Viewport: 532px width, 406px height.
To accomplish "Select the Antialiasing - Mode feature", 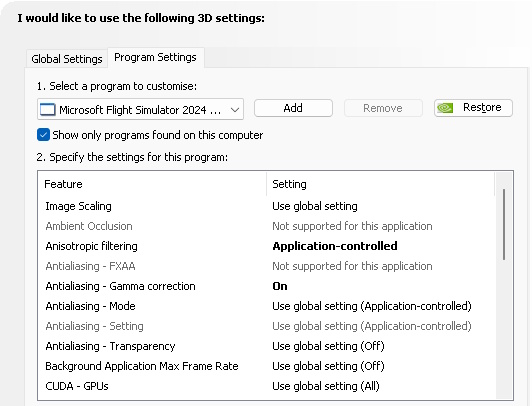I will pyautogui.click(x=90, y=306).
